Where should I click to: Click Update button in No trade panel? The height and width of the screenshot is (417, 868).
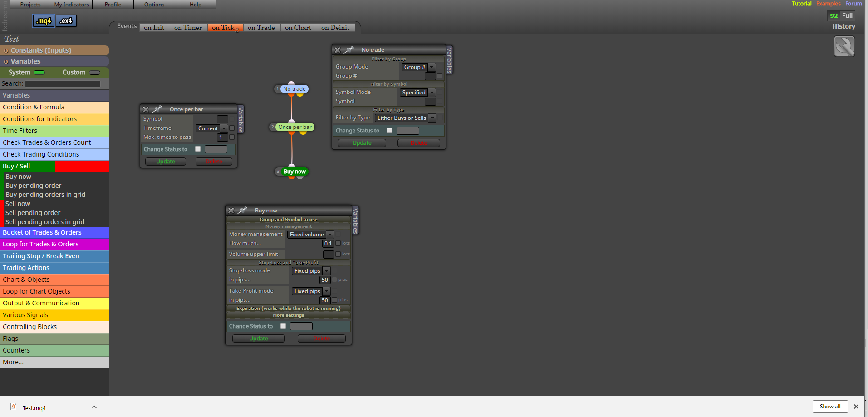point(362,143)
